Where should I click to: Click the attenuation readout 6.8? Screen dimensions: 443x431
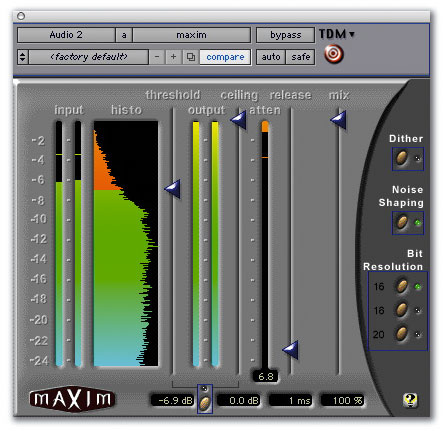point(265,376)
